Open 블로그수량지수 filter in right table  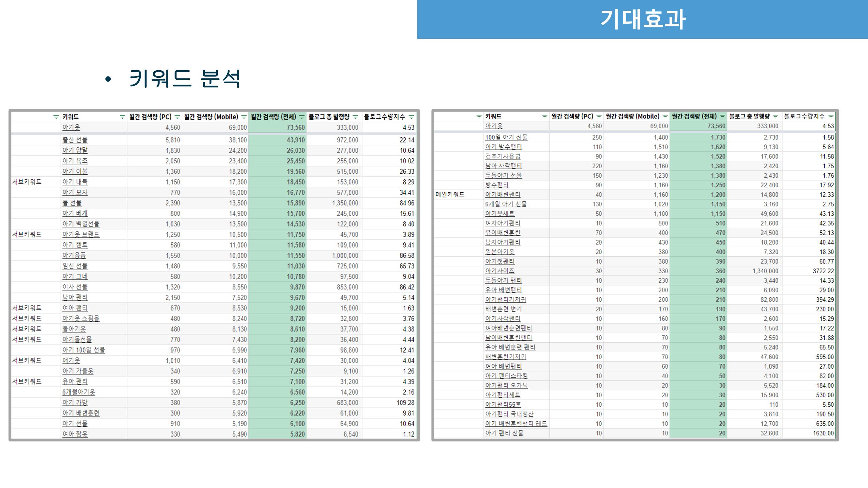[831, 116]
